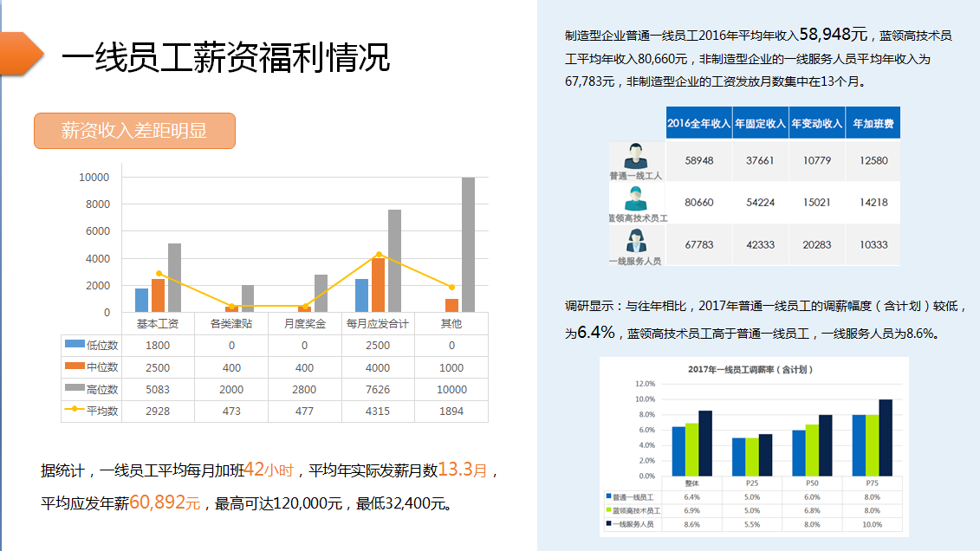Select the 年变动收入 table header
This screenshot has width=980, height=551.
tap(816, 124)
